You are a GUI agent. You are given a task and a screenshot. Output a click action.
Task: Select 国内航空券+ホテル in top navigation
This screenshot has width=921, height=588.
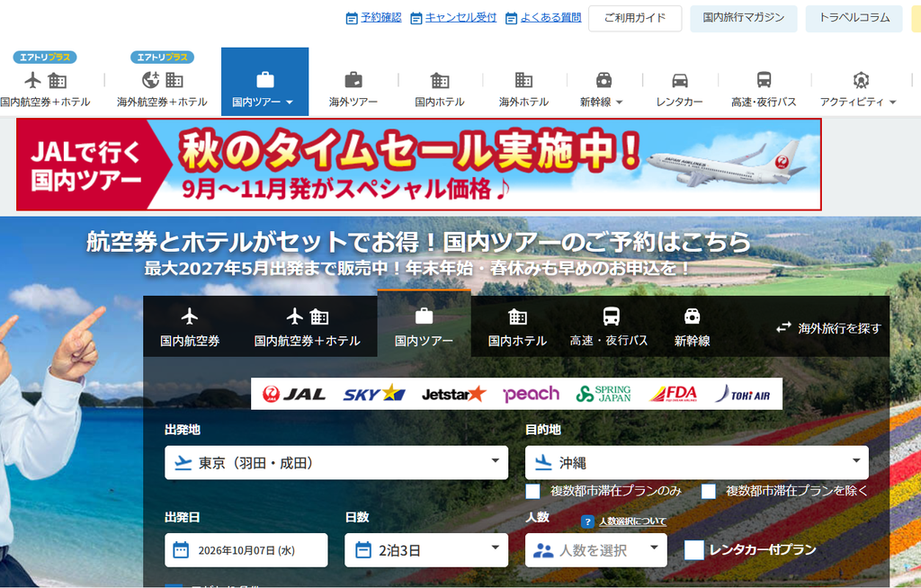[45, 82]
